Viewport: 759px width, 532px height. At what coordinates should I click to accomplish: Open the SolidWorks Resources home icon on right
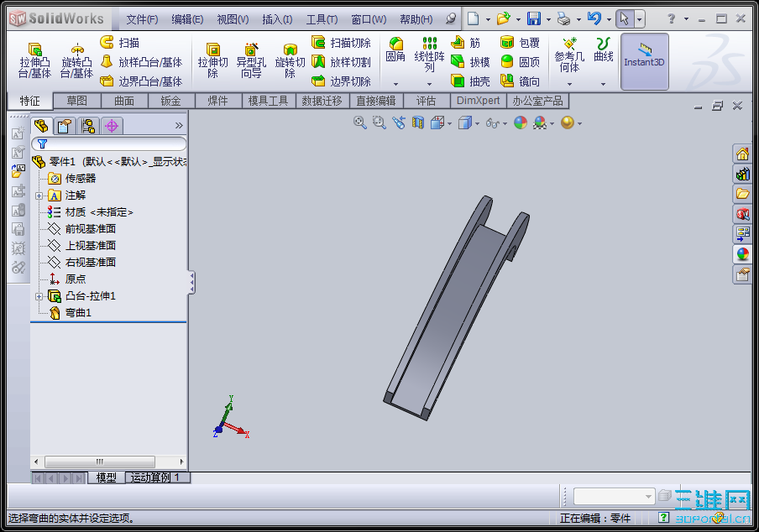[x=742, y=154]
